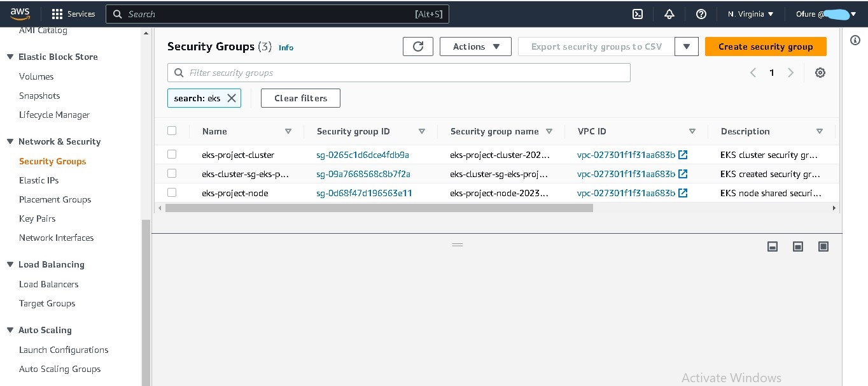Image resolution: width=868 pixels, height=386 pixels.
Task: Open the Ofure account menu
Action: (826, 14)
